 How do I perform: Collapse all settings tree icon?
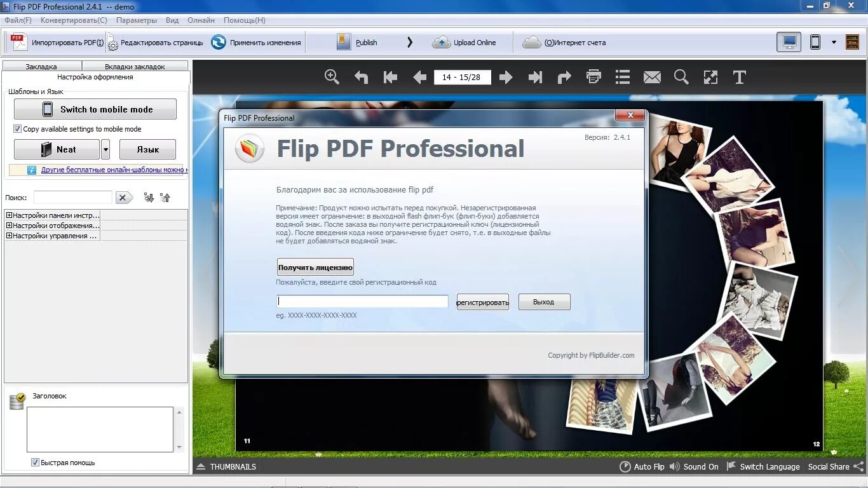(165, 198)
